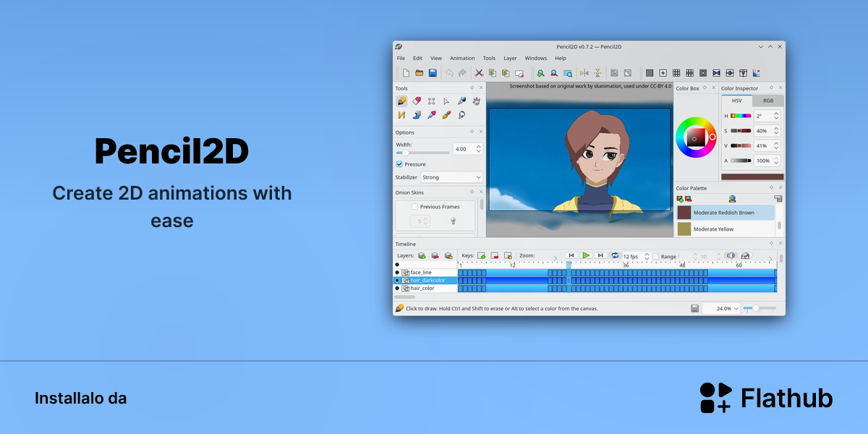The width and height of the screenshot is (868, 434).
Task: Click the V value 41% spinbox arrows
Action: click(x=776, y=146)
